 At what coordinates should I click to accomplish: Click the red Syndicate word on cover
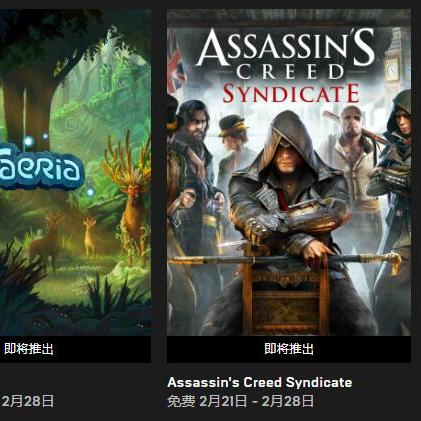[x=291, y=93]
